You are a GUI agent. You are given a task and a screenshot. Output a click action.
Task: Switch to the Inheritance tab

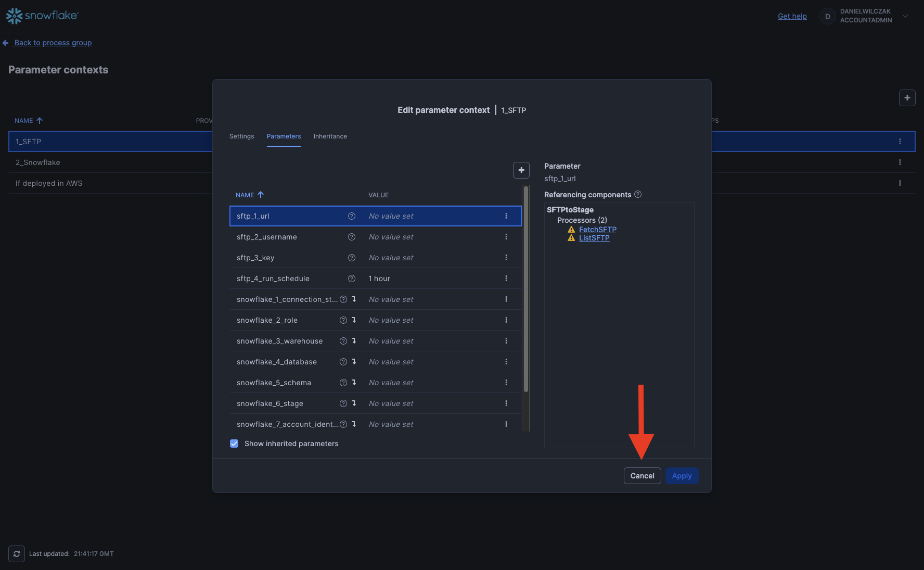point(330,136)
